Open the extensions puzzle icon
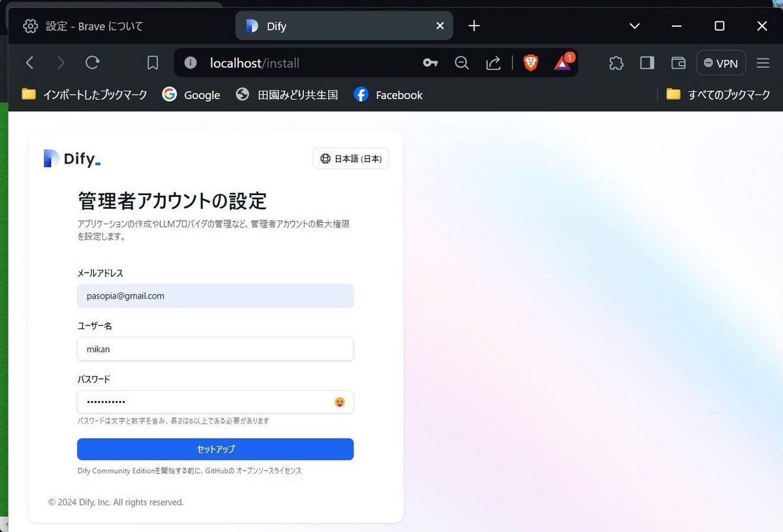Image resolution: width=783 pixels, height=532 pixels. (616, 63)
